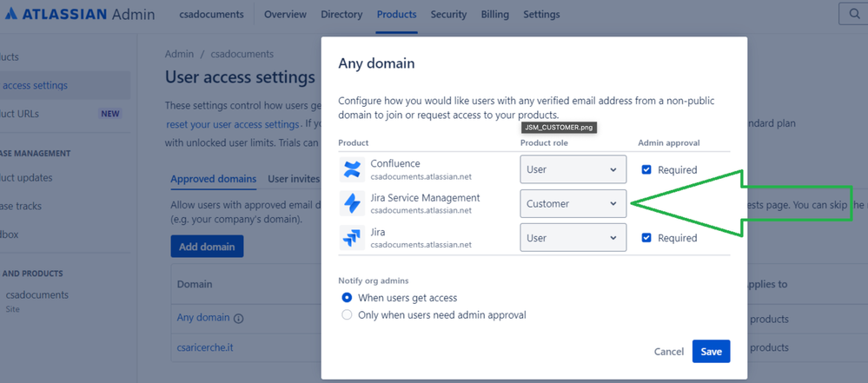
Task: Open Jira Service Management role dropdown
Action: pyautogui.click(x=573, y=204)
